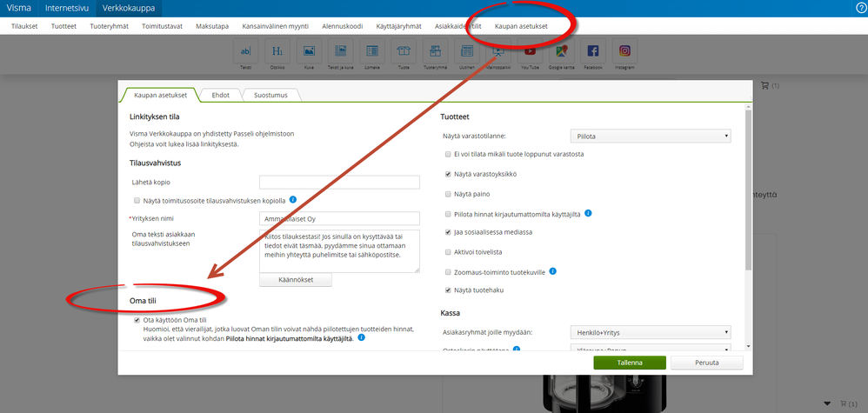
Task: Uncheck Näytä varastoyksikkö checkbox
Action: (x=448, y=174)
